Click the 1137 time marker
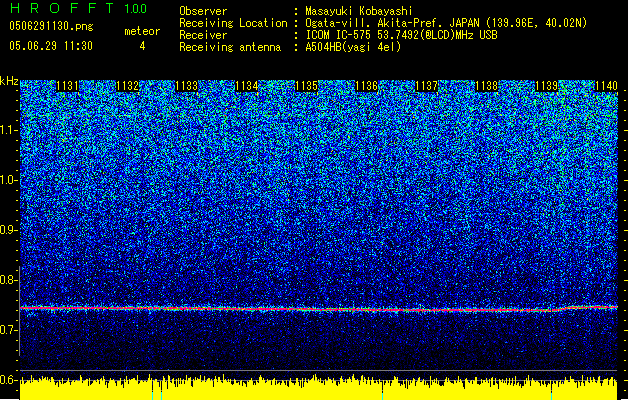 coord(426,86)
